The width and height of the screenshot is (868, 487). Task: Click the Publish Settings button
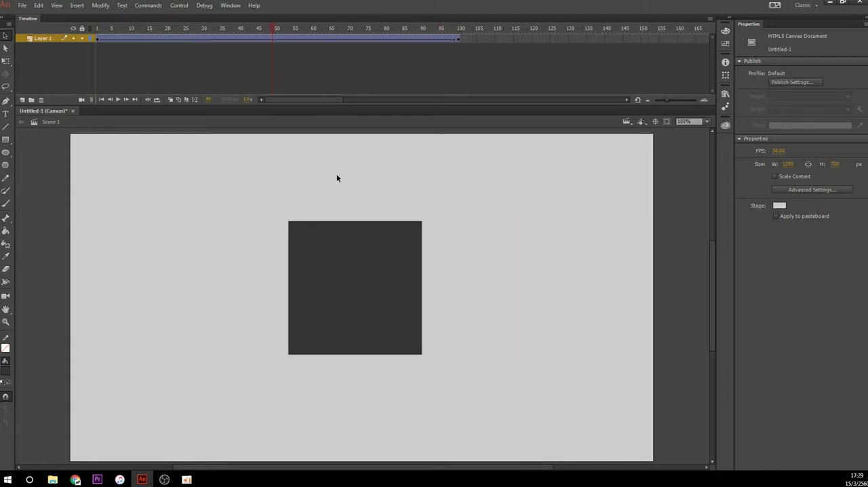[x=795, y=82]
